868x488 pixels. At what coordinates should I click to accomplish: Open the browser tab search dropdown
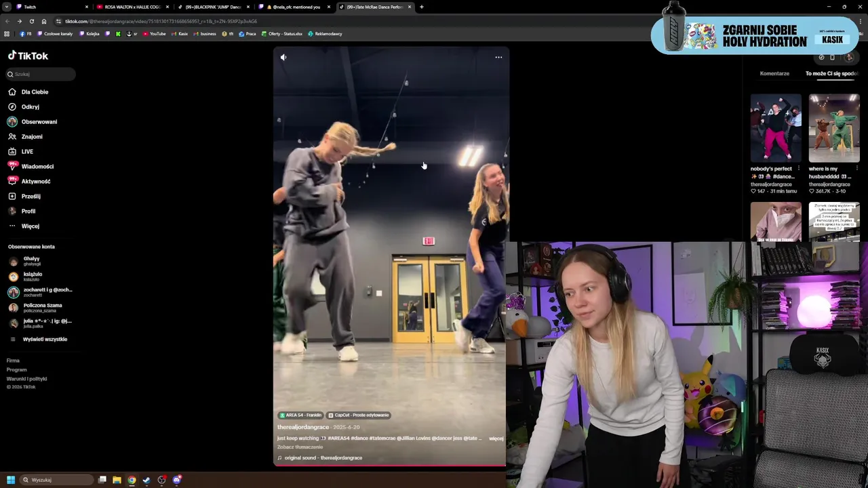[x=7, y=7]
